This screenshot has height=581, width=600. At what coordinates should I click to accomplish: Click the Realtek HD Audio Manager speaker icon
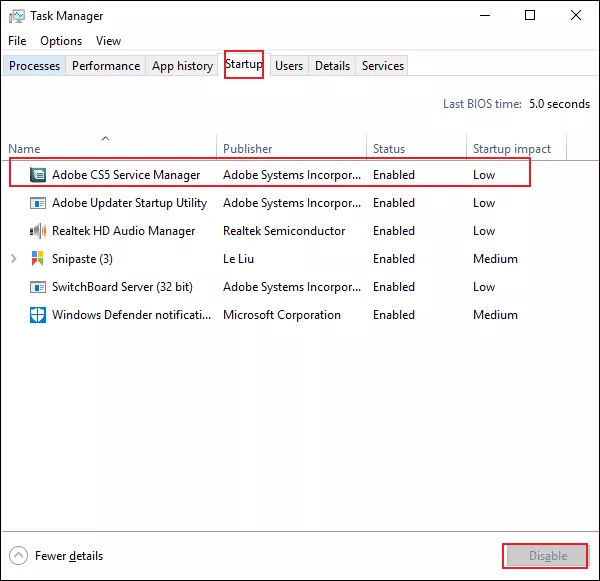[x=38, y=231]
